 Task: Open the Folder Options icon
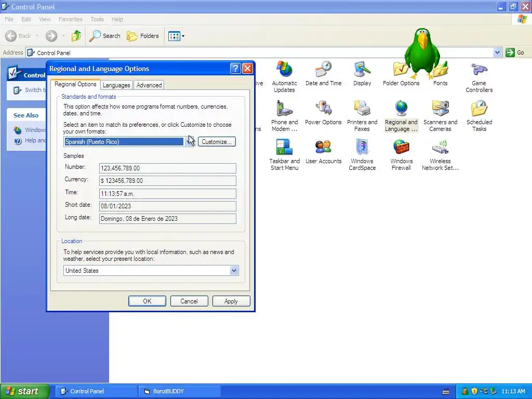401,73
